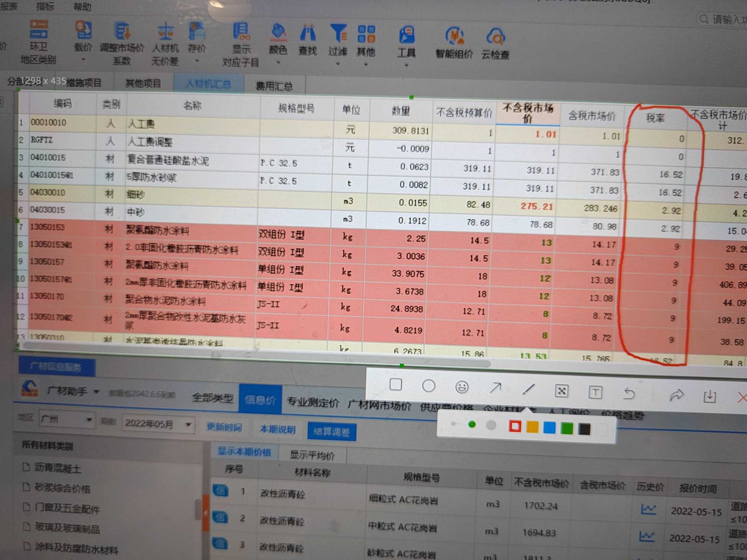Select 专业测定价 tab
Image resolution: width=747 pixels, height=560 pixels.
pos(313,402)
